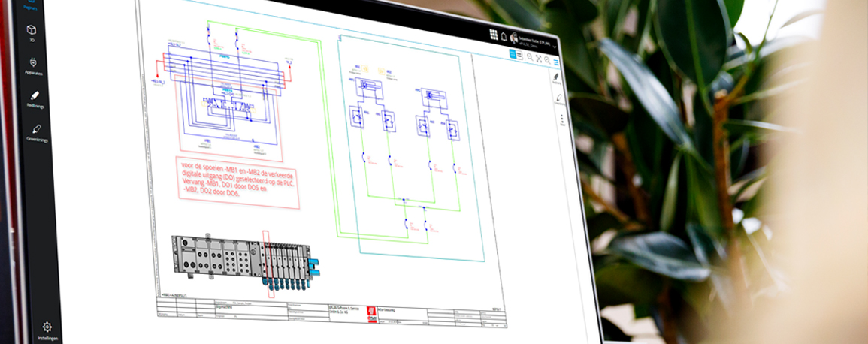Click the user profile avatar
The image size is (868, 344).
point(514,38)
